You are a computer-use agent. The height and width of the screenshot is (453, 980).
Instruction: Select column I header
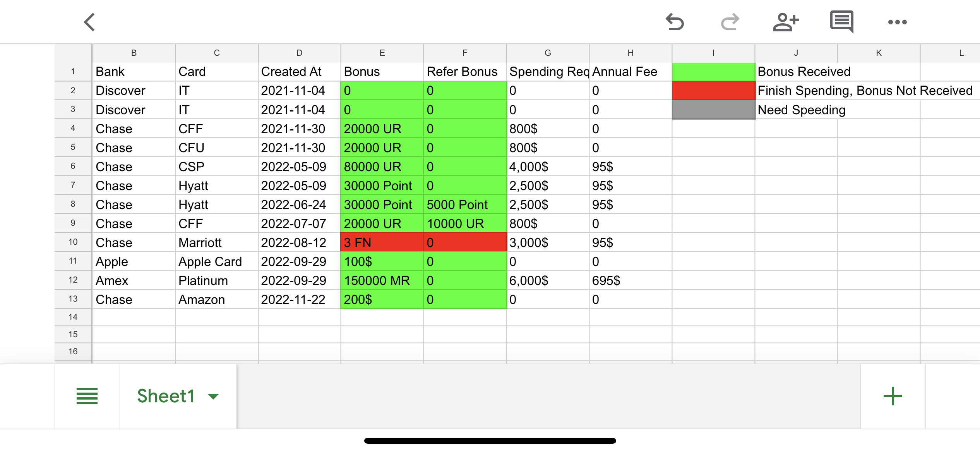(713, 53)
